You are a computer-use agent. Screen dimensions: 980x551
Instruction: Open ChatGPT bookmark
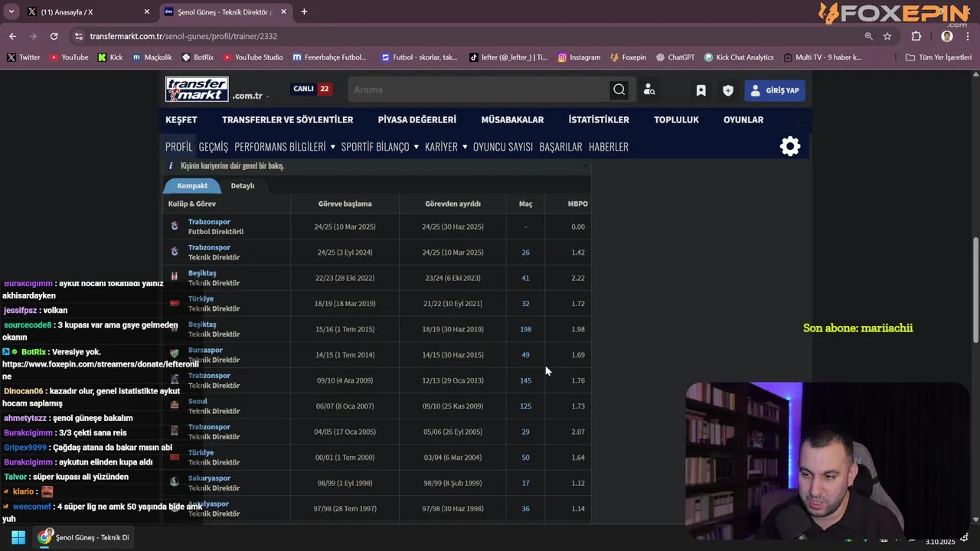click(x=675, y=57)
